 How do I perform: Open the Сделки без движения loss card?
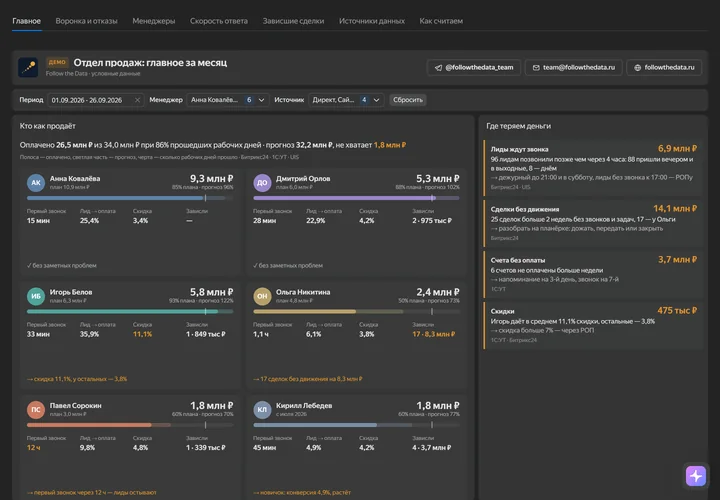pyautogui.click(x=593, y=223)
